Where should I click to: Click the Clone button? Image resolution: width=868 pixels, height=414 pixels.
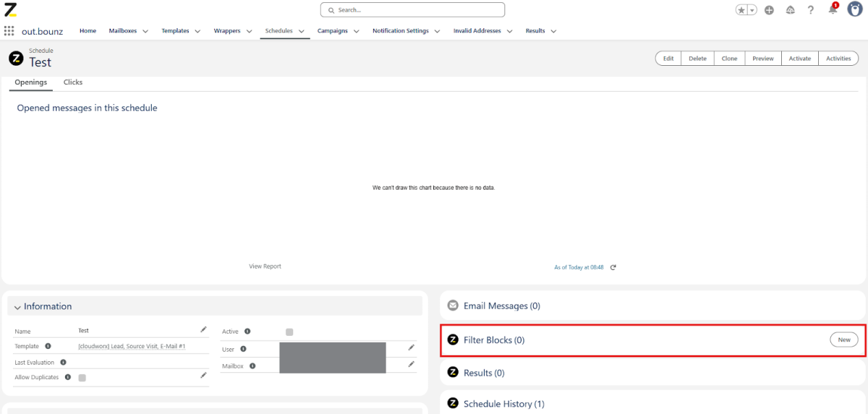click(x=729, y=59)
